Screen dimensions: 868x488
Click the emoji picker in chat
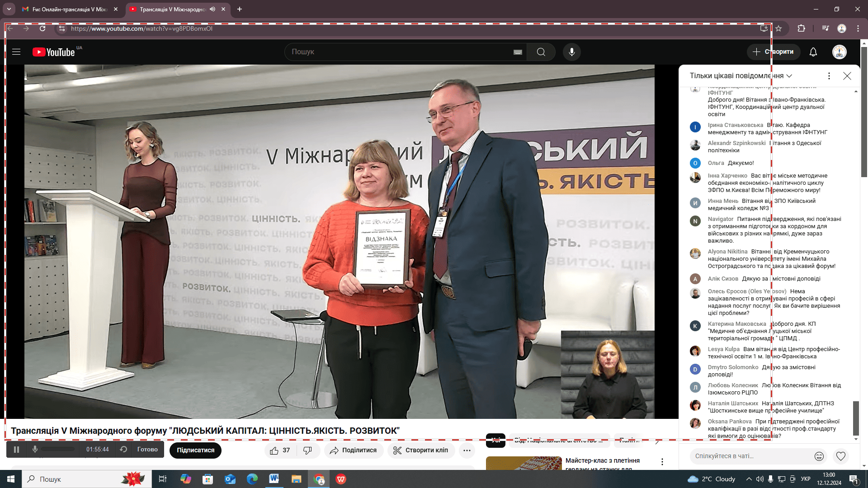[x=819, y=456]
